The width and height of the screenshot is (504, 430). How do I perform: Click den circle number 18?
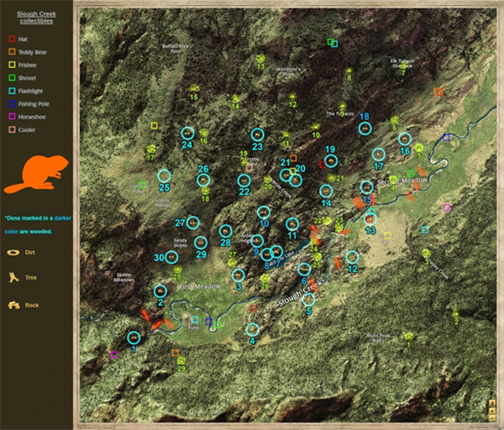[365, 128]
